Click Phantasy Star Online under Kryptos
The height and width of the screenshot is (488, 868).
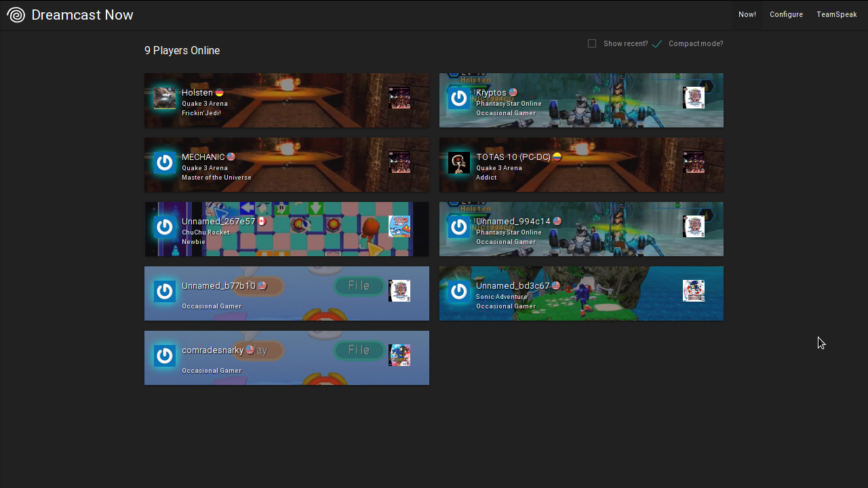pos(509,104)
